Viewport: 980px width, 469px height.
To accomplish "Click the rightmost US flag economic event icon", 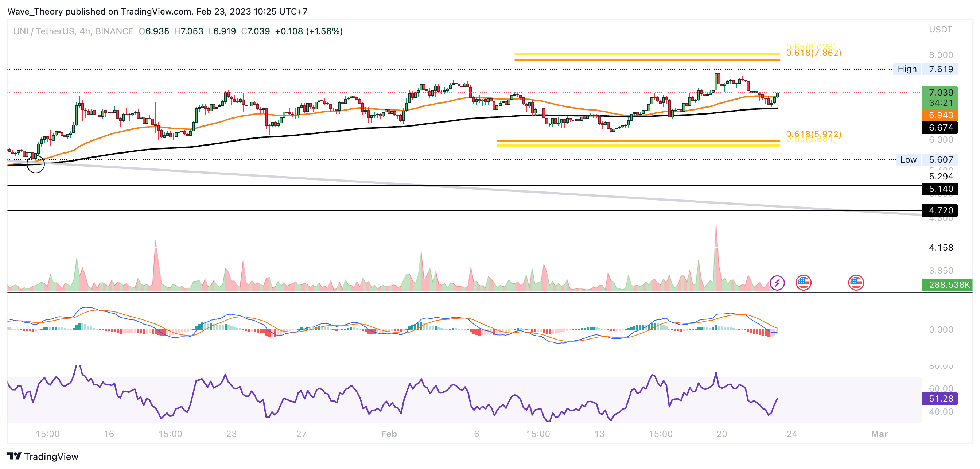I will coord(856,283).
